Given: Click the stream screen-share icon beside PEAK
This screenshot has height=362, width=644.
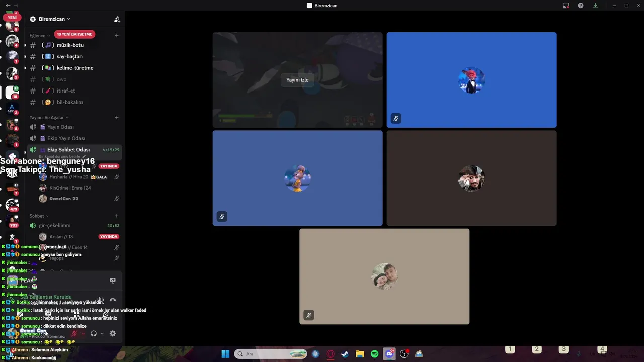Looking at the screenshot, I should point(113,280).
